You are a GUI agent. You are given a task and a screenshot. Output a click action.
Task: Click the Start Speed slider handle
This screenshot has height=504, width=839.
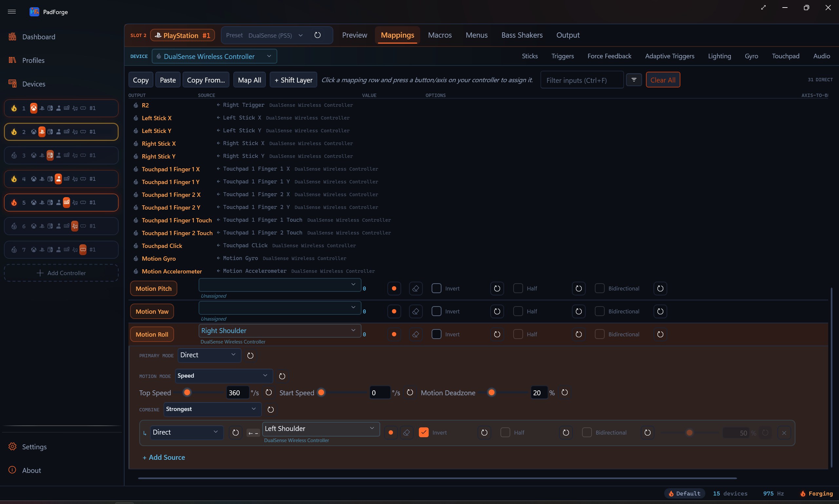[x=321, y=393]
